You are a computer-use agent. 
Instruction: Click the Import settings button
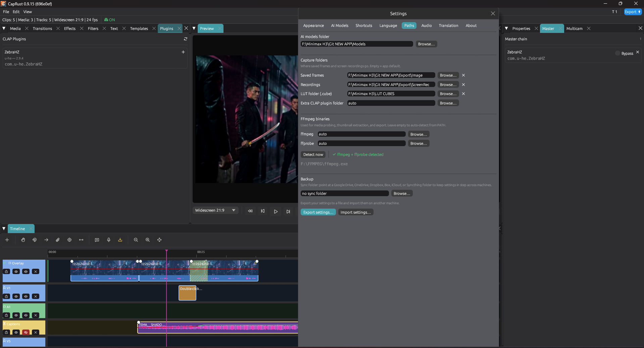tap(356, 212)
